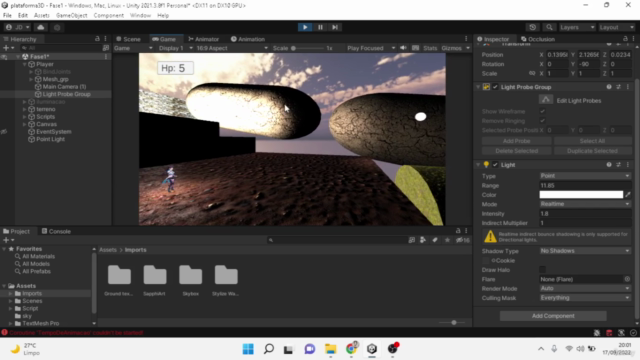Click the Add Probe button

tap(516, 141)
